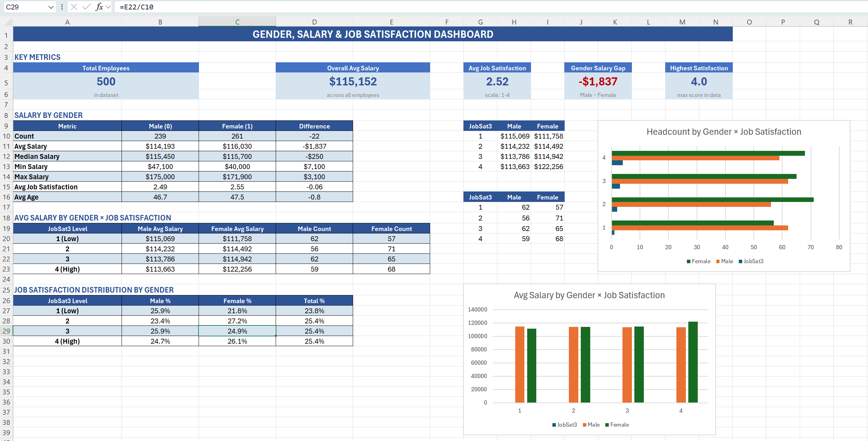
Task: Click the Avg Salary by Gender chart title
Action: 589,295
